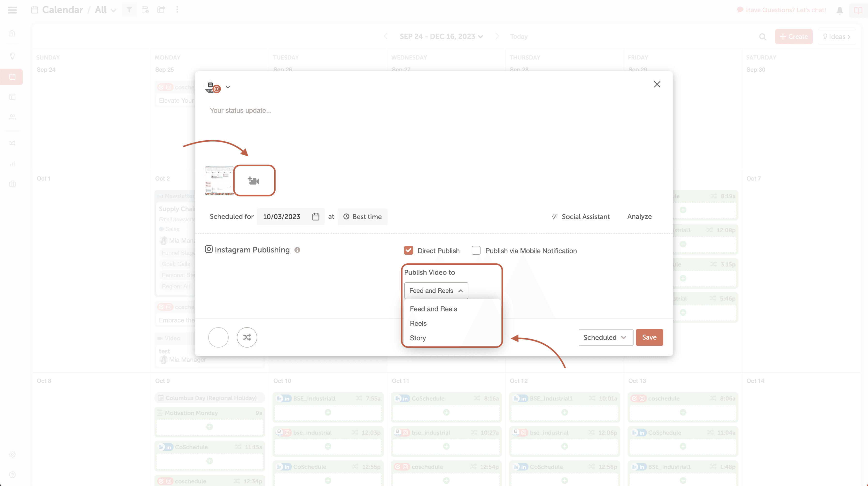Uncheck the Direct Publish checkbox

point(408,250)
